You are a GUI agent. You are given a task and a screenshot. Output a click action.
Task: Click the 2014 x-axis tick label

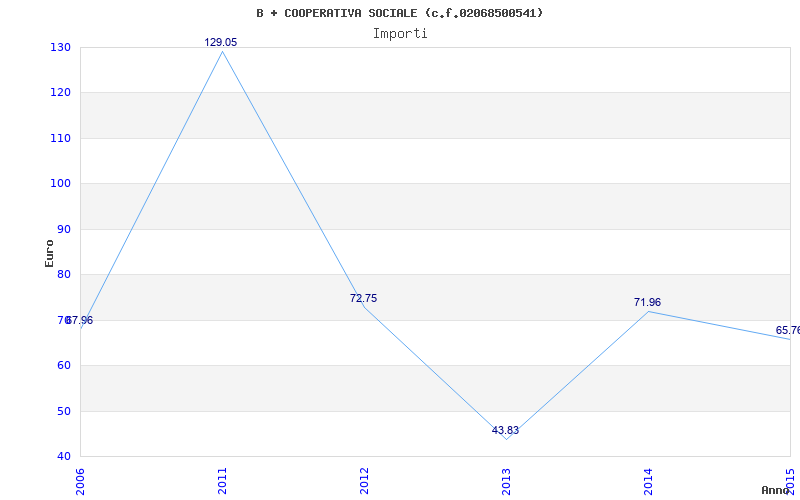click(648, 481)
